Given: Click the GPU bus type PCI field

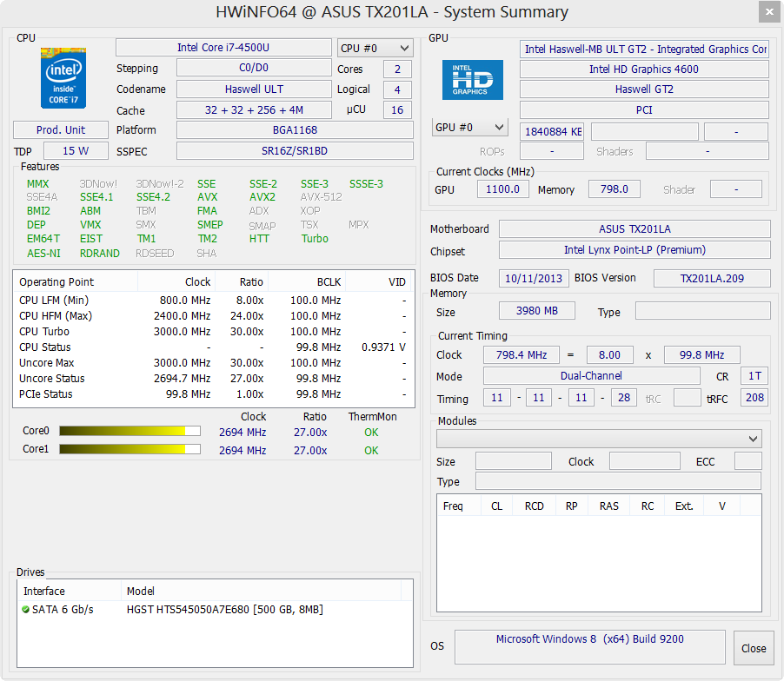Looking at the screenshot, I should point(644,110).
